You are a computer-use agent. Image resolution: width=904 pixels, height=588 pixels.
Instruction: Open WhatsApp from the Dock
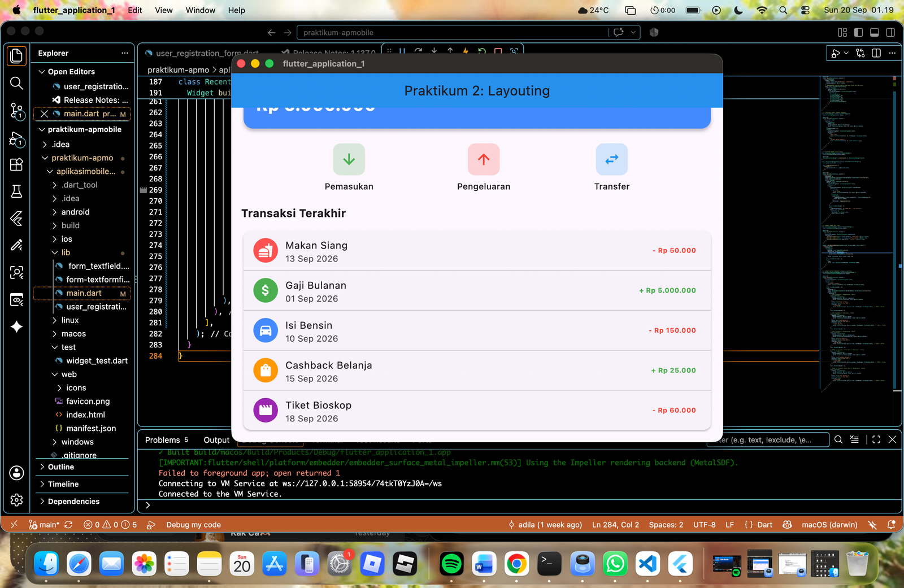615,564
